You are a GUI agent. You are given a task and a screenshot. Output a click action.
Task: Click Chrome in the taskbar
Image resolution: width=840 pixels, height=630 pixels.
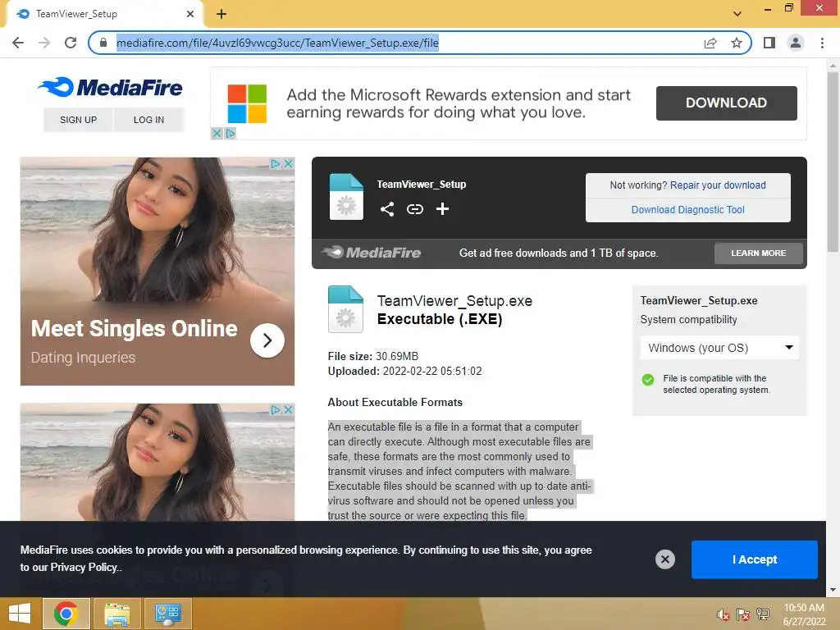coord(66,614)
